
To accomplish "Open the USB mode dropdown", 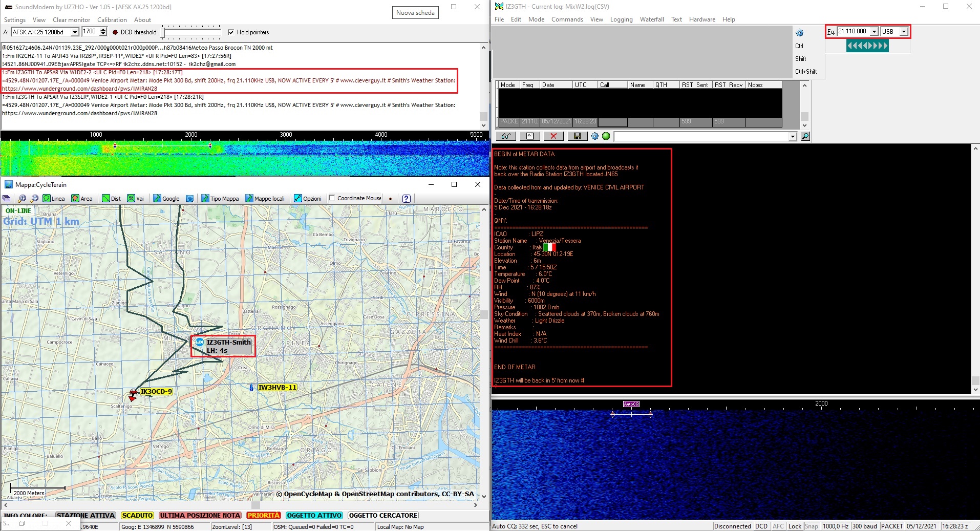I will tap(904, 32).
